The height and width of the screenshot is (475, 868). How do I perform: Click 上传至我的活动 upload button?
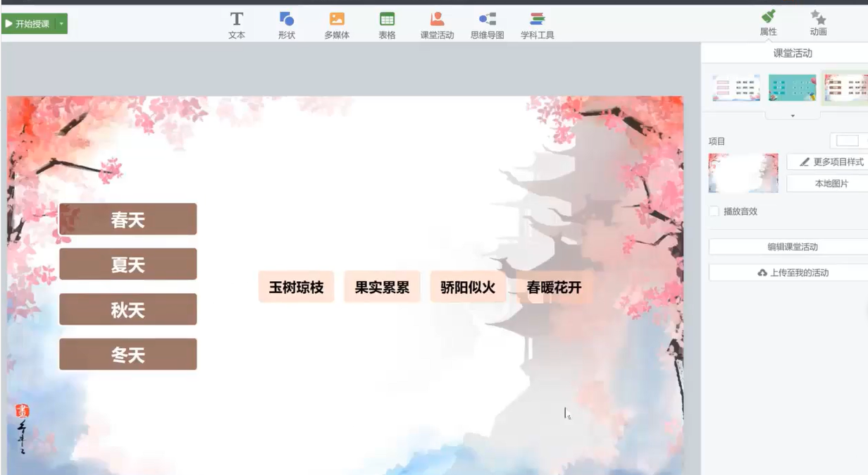789,272
